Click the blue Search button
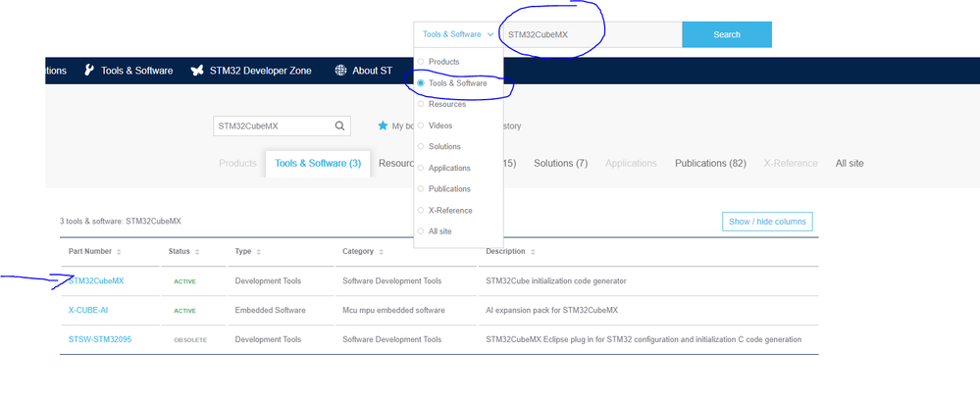Image resolution: width=980 pixels, height=403 pixels. tap(727, 34)
